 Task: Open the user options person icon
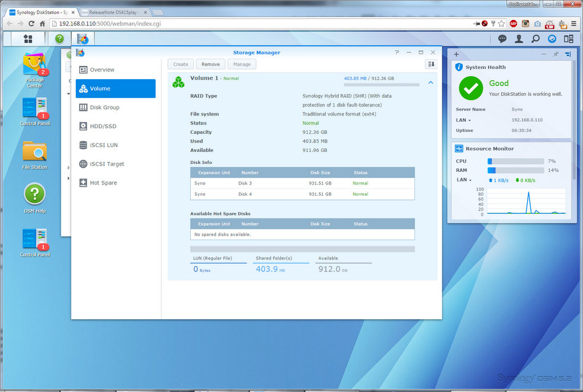tap(519, 39)
